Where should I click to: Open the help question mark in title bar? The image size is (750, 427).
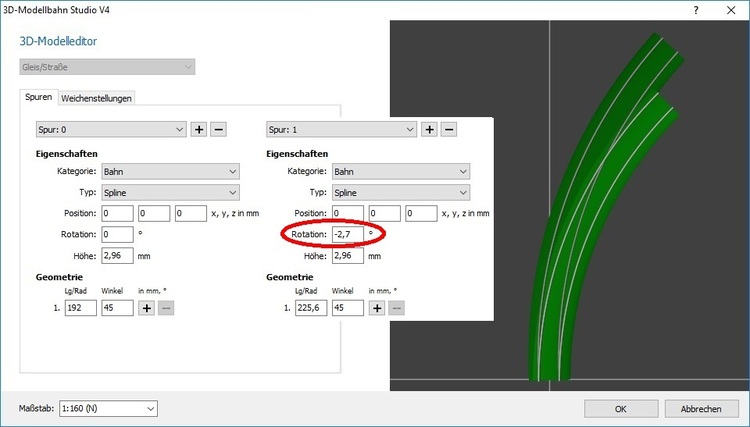(696, 10)
